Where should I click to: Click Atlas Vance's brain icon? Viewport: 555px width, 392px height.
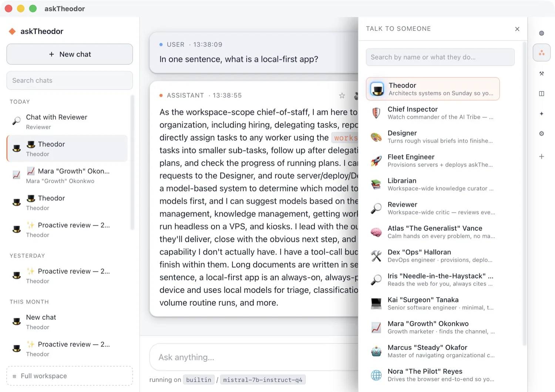point(376,232)
